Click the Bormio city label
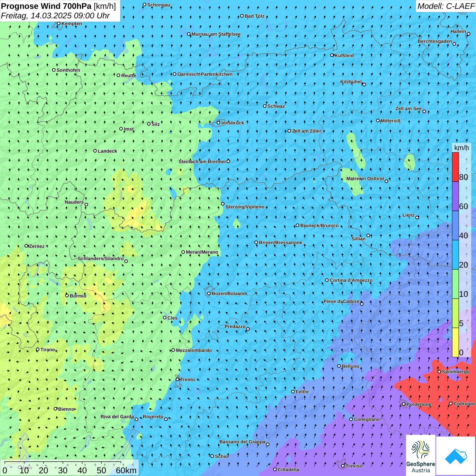This screenshot has height=476, width=476. [78, 296]
